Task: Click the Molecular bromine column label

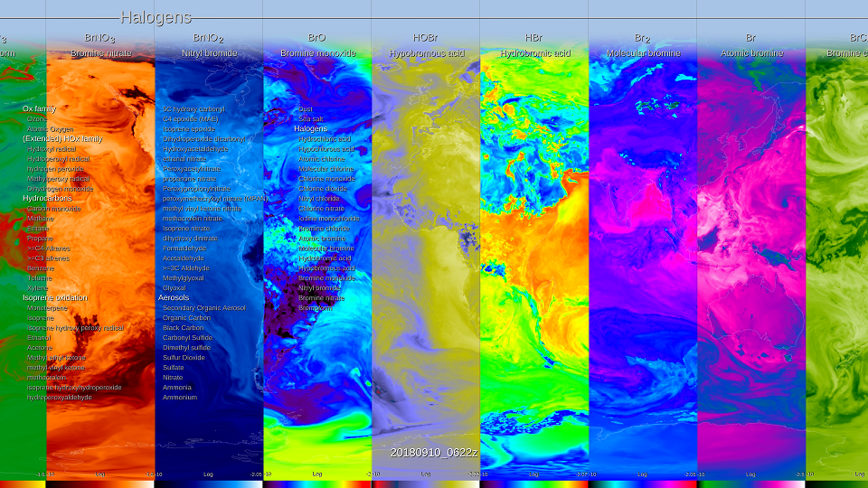Action: 643,53
